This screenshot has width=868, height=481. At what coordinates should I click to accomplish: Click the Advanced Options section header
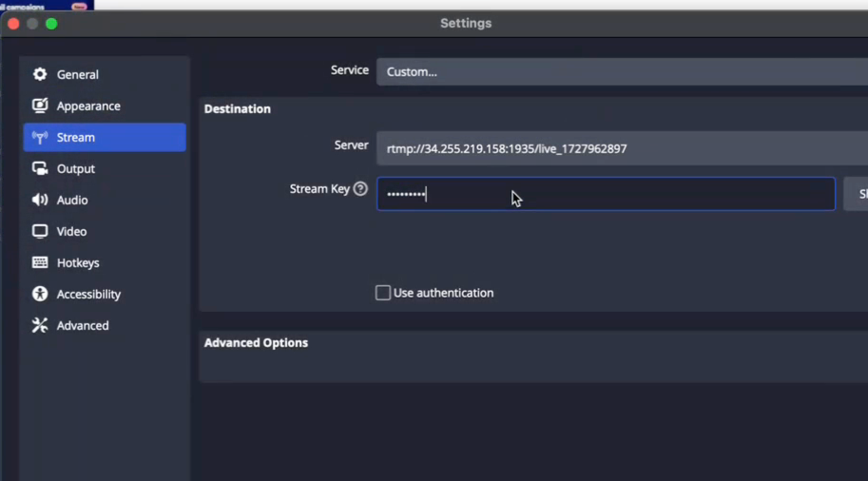tap(257, 342)
